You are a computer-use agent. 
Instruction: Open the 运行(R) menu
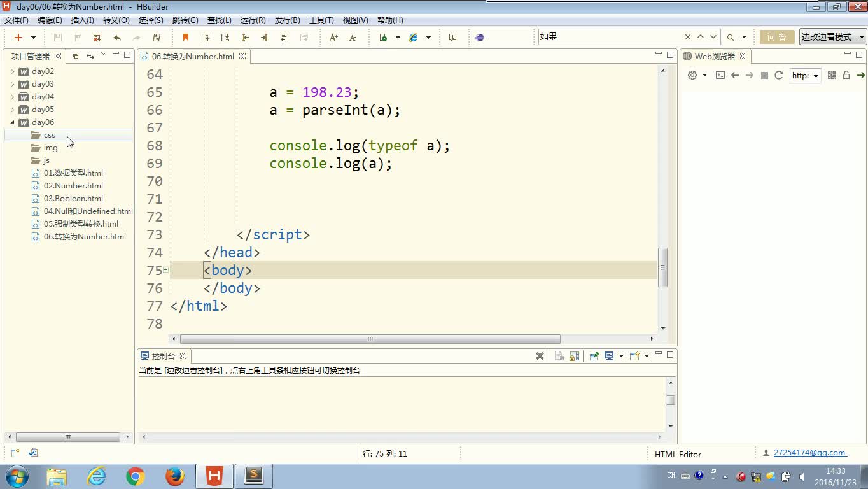tap(253, 20)
